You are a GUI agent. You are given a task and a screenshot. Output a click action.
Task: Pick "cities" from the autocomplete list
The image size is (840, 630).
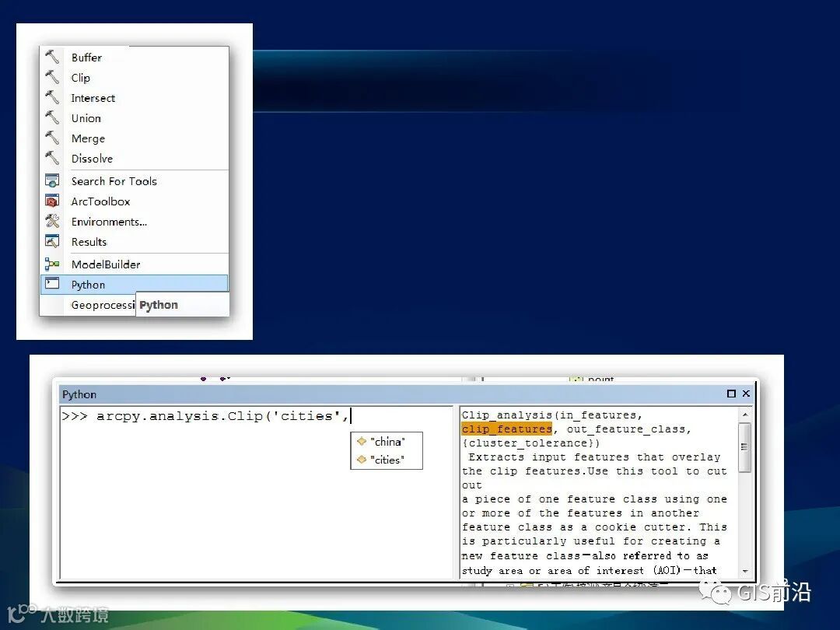[x=387, y=460]
